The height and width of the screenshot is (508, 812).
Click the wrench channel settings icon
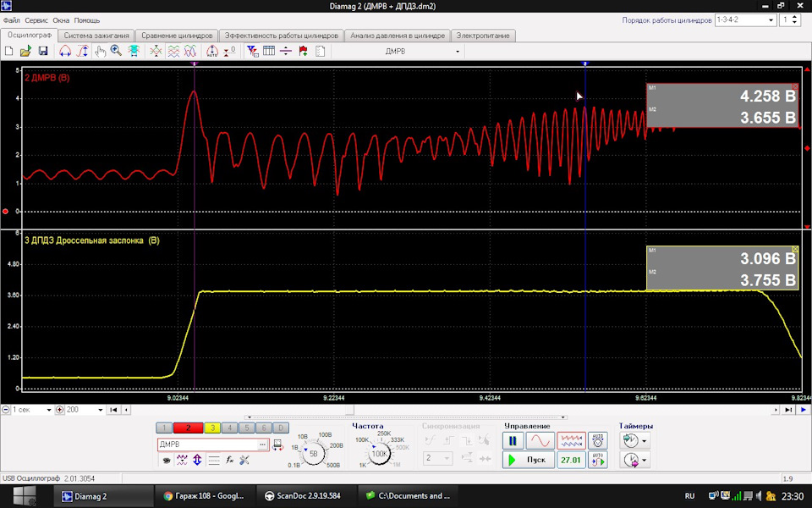pos(244,460)
